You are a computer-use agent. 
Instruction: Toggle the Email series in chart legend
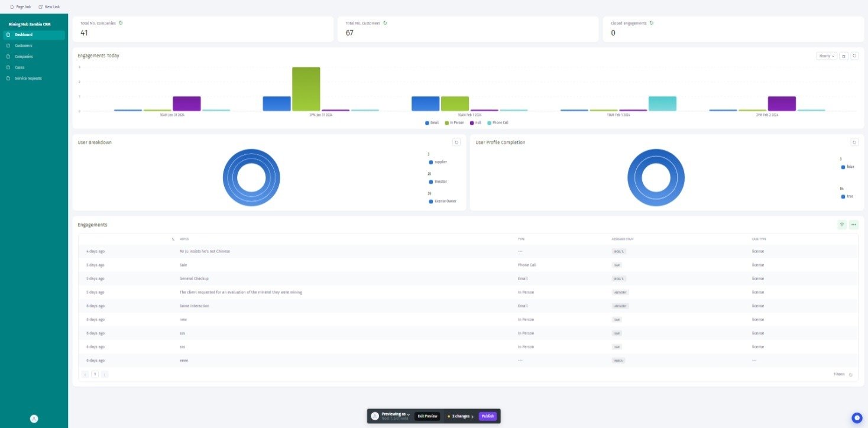tap(432, 122)
